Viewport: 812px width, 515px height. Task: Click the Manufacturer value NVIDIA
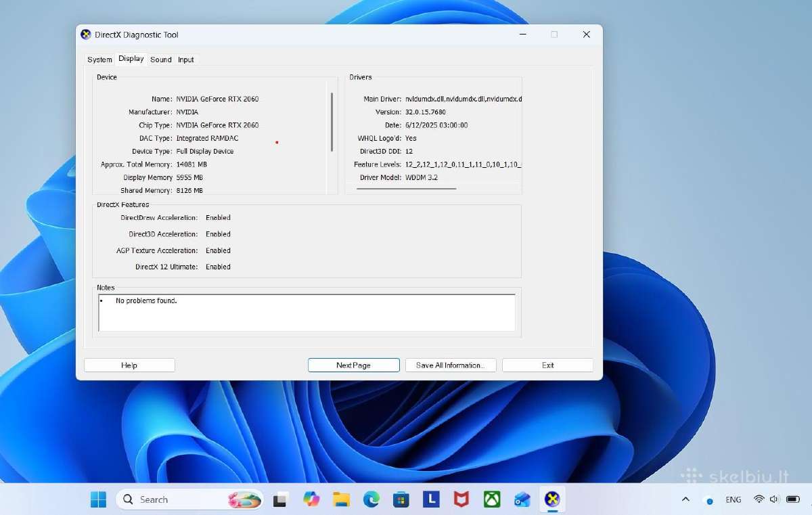(187, 112)
